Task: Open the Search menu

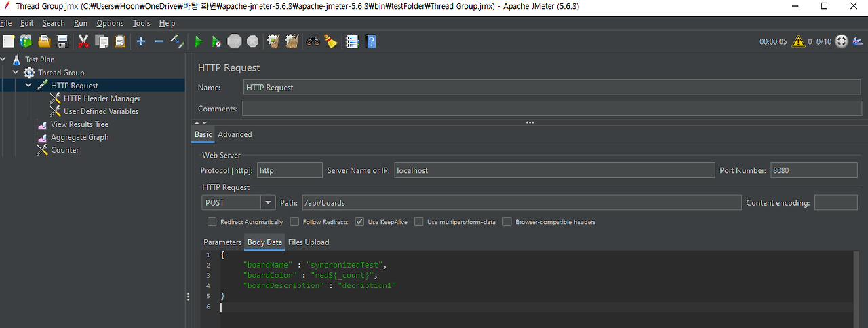Action: 54,23
